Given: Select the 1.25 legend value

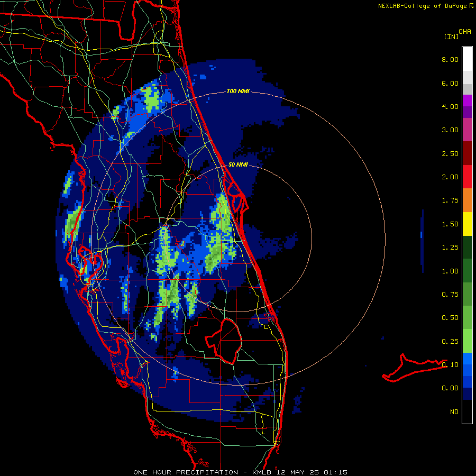Looking at the screenshot, I should pyautogui.click(x=450, y=248).
